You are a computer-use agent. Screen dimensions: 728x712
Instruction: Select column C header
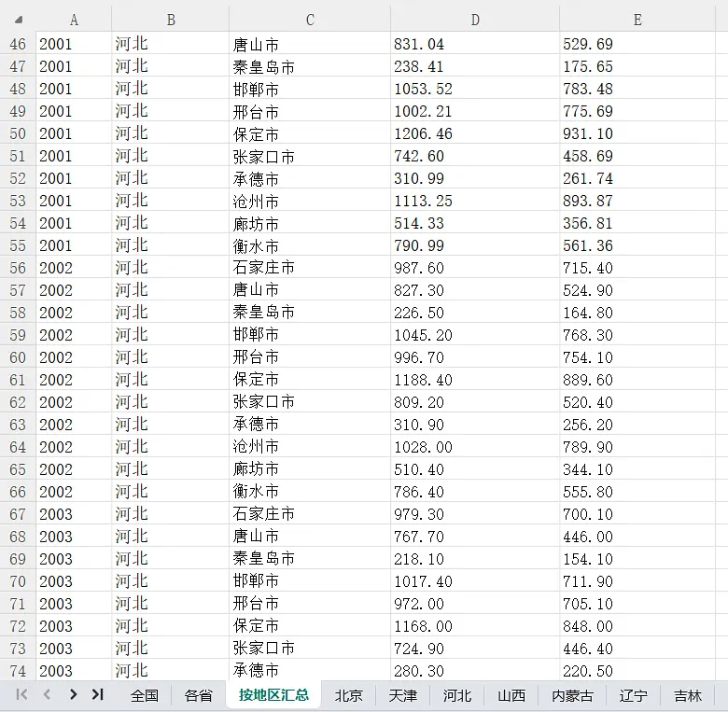point(310,20)
